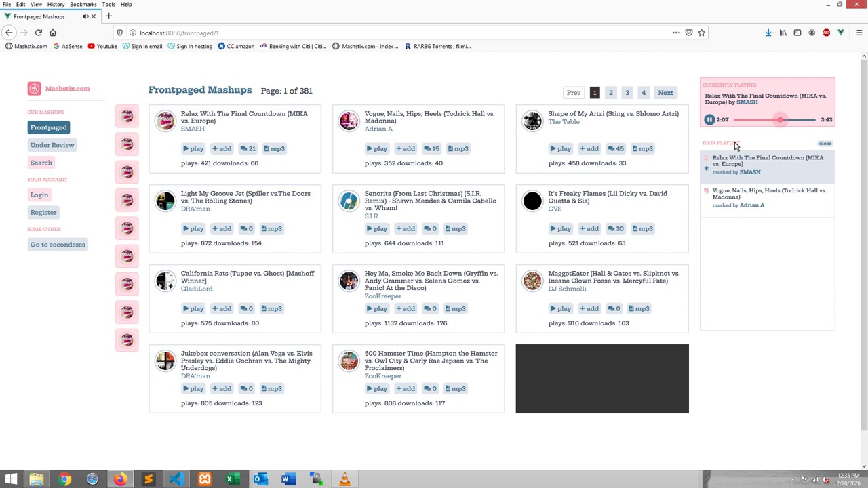Go to page 4 of mashups
The height and width of the screenshot is (488, 868).
644,93
